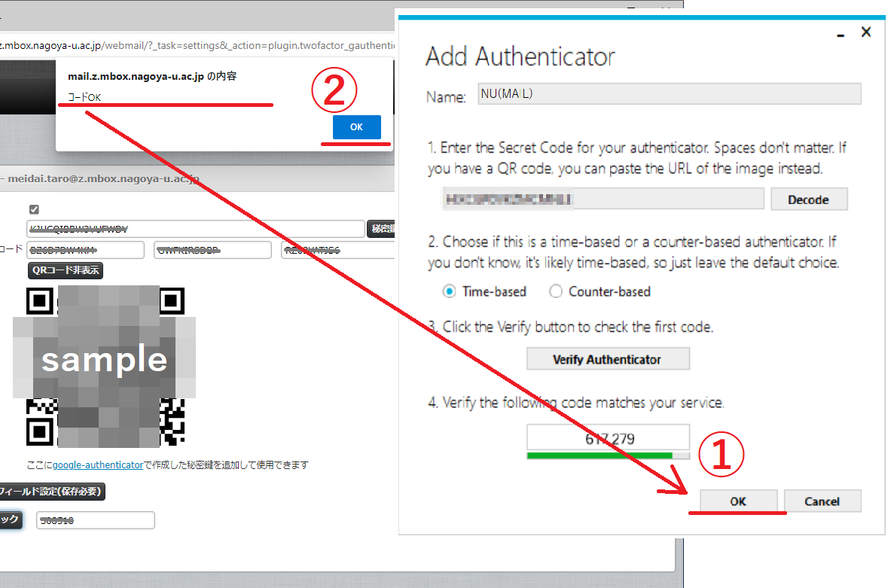This screenshot has width=891, height=588.
Task: Close the Add Authenticator dialog
Action: (x=866, y=32)
